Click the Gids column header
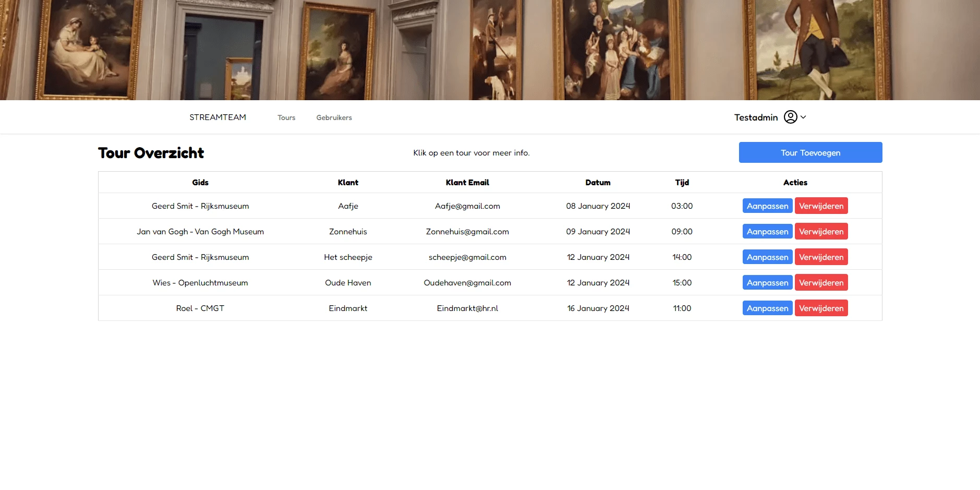This screenshot has height=490, width=980. tap(200, 182)
